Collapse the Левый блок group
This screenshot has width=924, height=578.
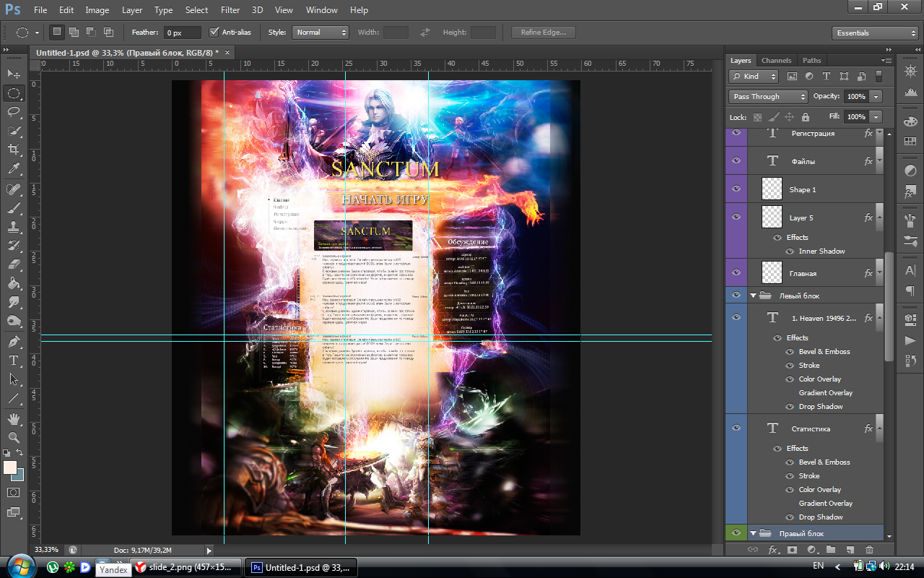point(754,296)
